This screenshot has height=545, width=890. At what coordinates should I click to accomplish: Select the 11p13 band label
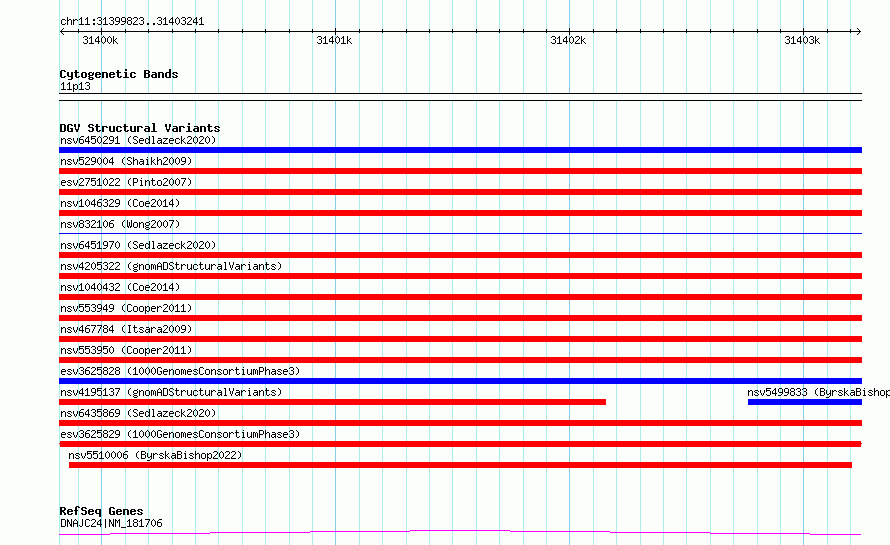(75, 86)
